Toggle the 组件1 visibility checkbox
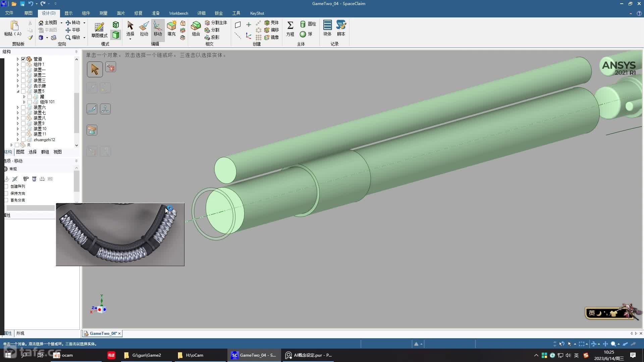The height and width of the screenshot is (362, 644). click(23, 64)
